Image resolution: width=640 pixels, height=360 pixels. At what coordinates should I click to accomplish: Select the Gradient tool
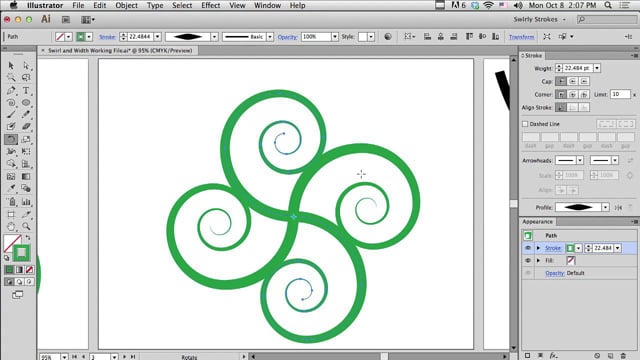(x=26, y=176)
